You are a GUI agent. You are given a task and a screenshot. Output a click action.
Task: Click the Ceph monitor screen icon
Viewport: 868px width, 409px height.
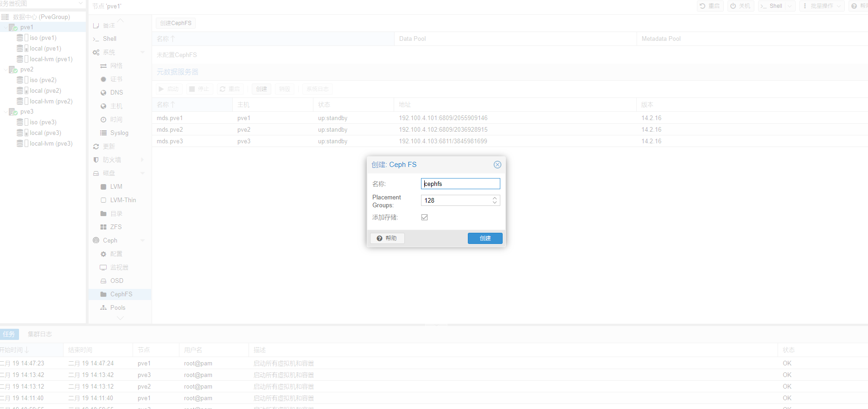[x=103, y=268]
